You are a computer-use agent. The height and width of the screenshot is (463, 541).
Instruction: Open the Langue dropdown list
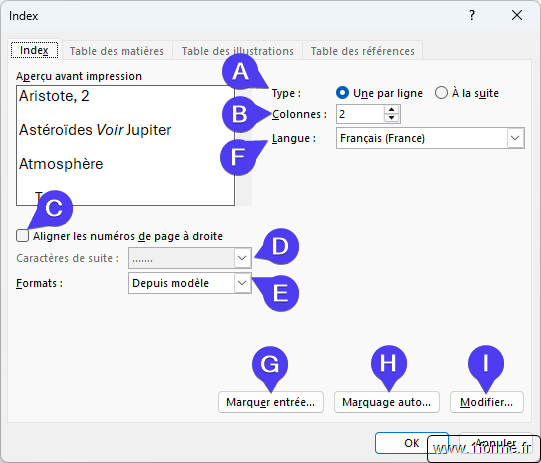(515, 138)
